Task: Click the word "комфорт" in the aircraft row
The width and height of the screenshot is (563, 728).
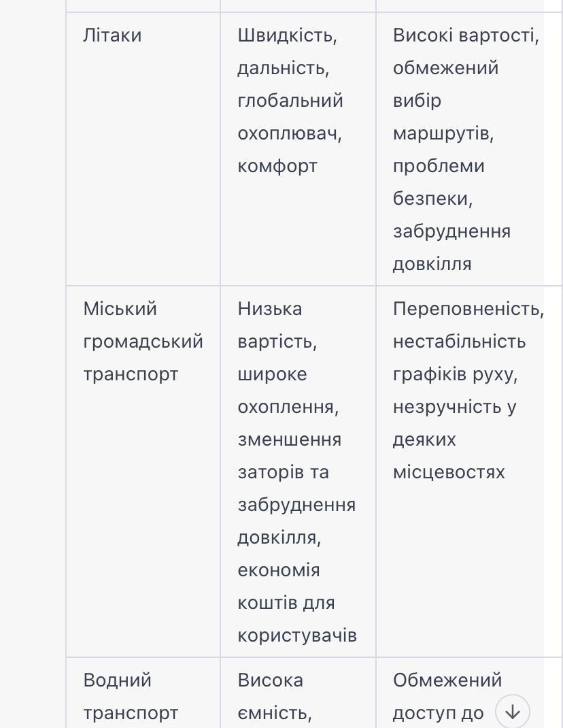Action: pos(277,166)
